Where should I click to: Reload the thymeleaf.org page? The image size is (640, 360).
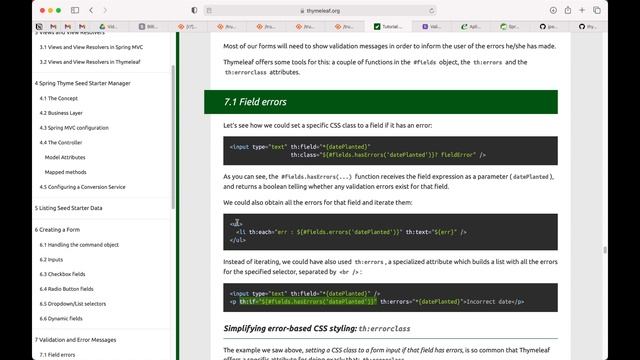431,11
